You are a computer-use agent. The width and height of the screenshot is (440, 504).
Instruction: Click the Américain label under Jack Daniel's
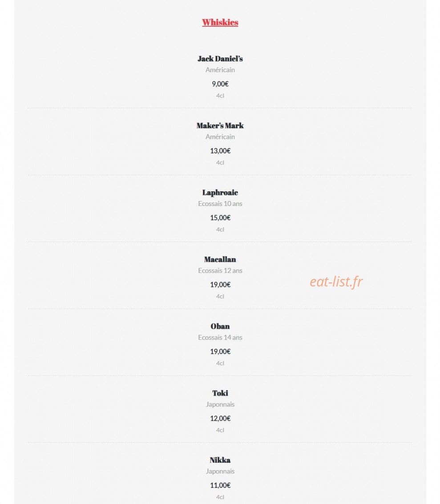[x=220, y=70]
